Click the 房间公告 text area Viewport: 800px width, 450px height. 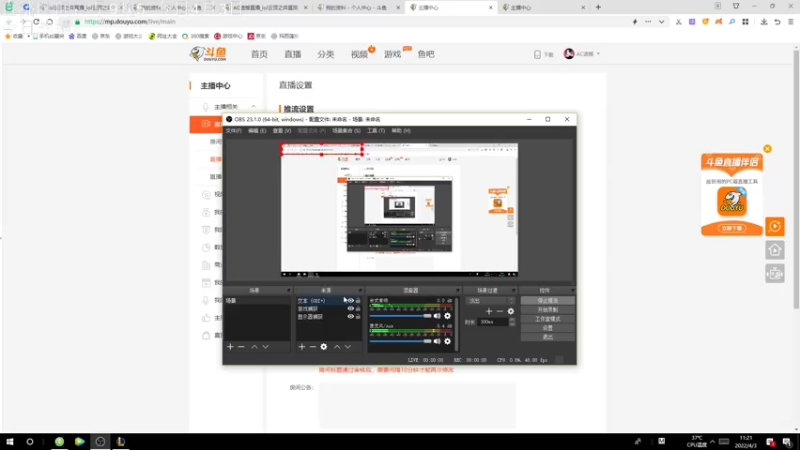(417, 405)
